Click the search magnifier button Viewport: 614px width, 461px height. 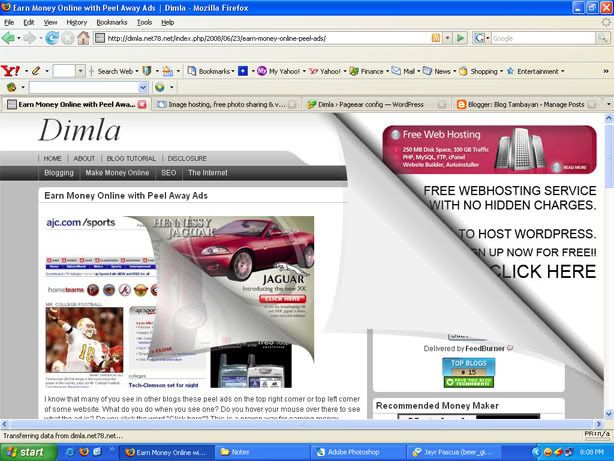coord(602,38)
